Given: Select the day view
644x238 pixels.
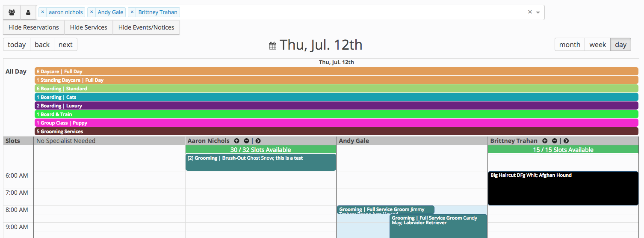Looking at the screenshot, I should [620, 45].
